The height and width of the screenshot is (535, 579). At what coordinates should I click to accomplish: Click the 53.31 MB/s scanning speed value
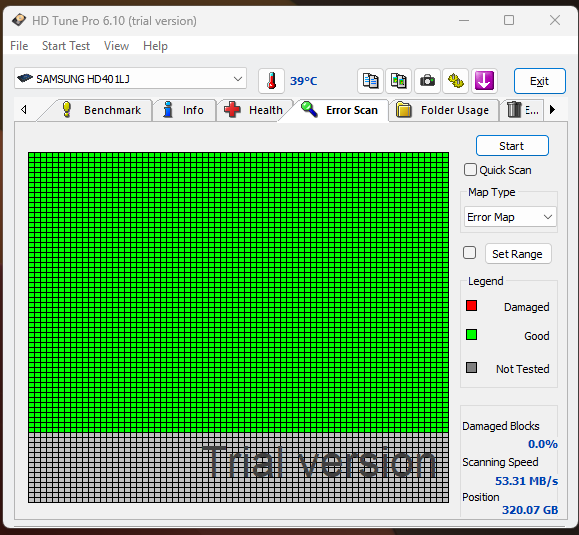pos(527,481)
